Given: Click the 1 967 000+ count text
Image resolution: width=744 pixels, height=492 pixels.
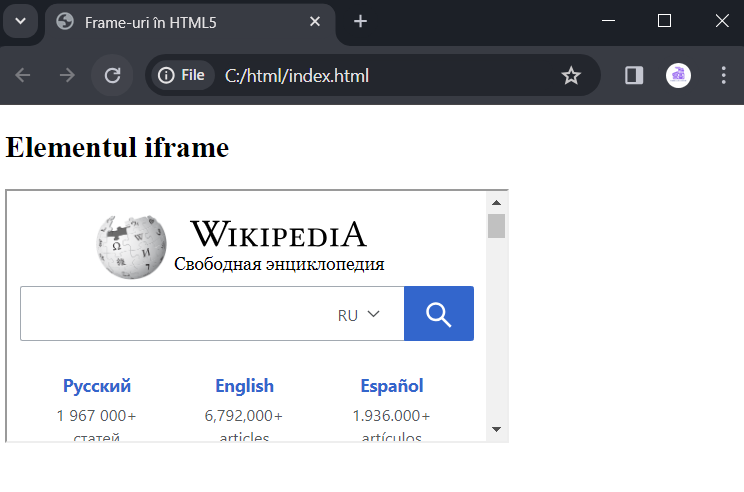Looking at the screenshot, I should (x=96, y=416).
